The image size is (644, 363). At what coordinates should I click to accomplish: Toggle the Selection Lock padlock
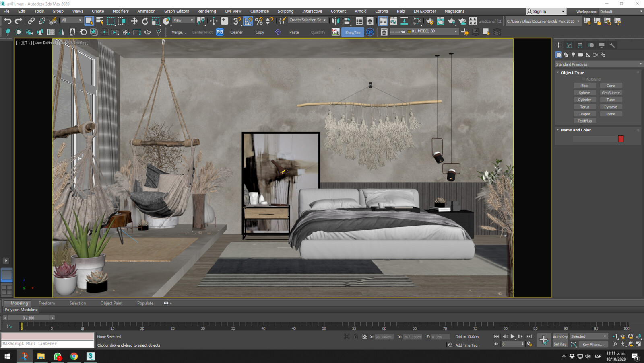356,336
